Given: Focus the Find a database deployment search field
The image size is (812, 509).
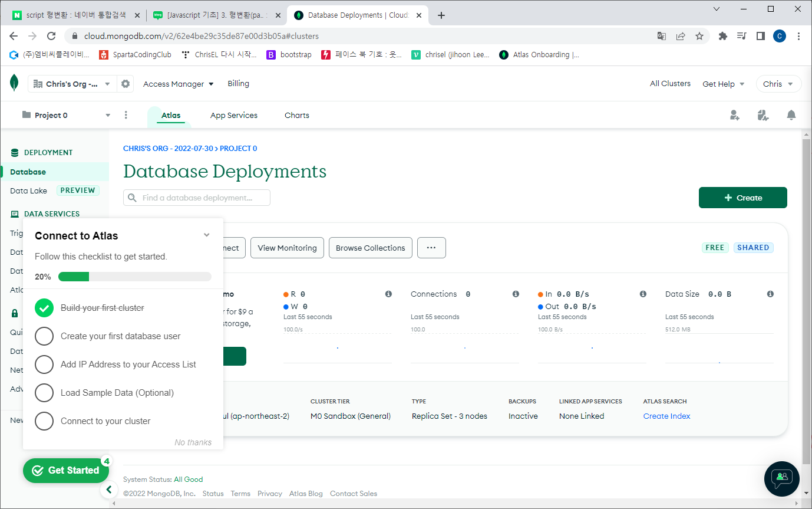Looking at the screenshot, I should coord(197,198).
